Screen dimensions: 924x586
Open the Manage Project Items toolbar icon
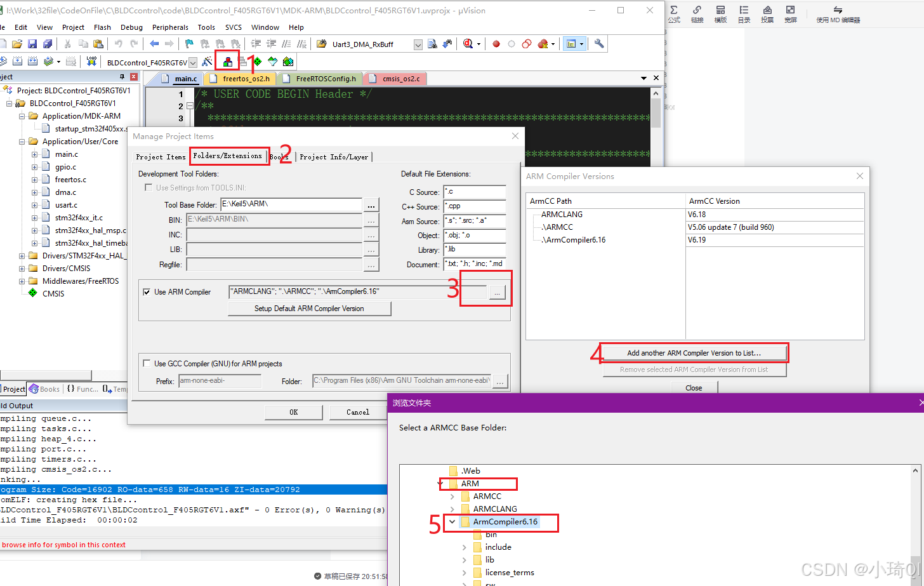pyautogui.click(x=227, y=62)
